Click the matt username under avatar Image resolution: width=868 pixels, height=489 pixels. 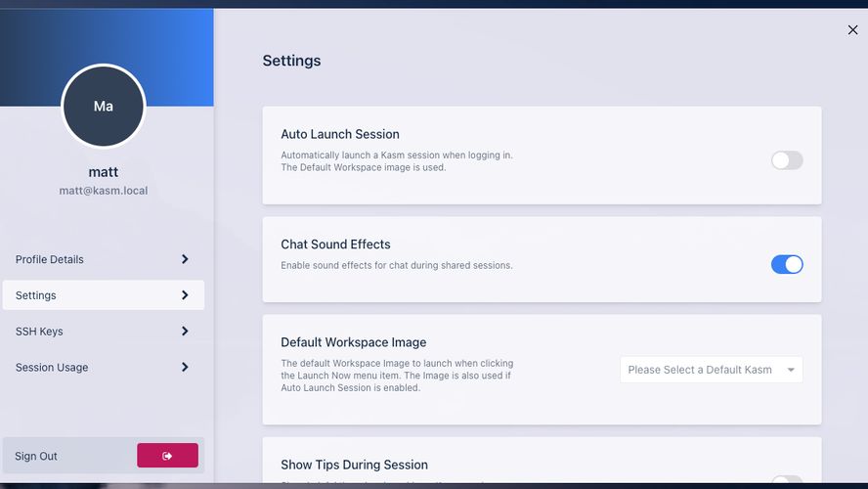click(x=104, y=172)
